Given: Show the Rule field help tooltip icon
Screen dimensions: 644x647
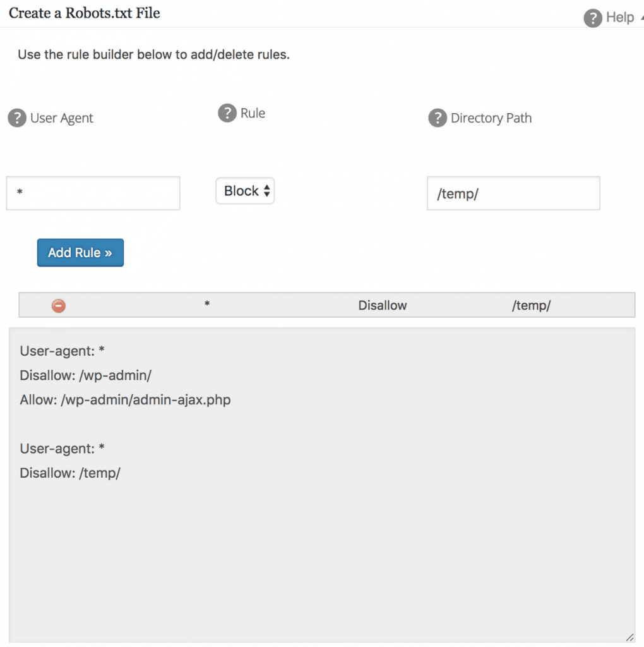Looking at the screenshot, I should [x=227, y=113].
